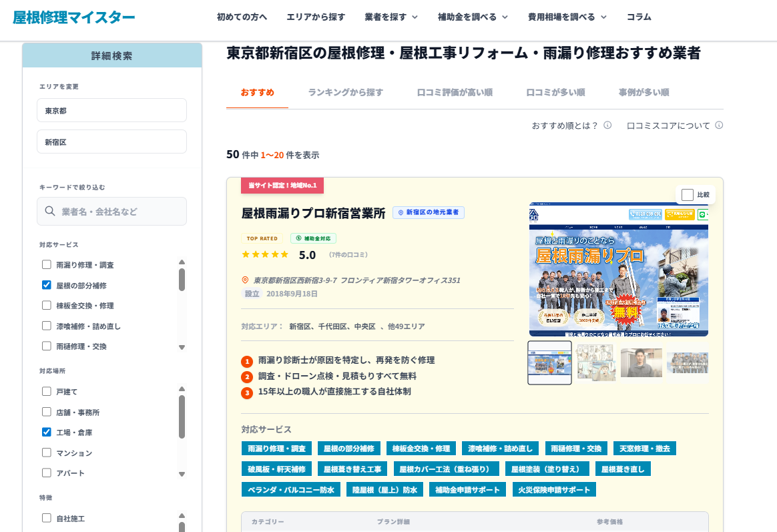
Task: Click the 屋根カバー工法（重ね張り） service tag
Action: [x=447, y=469]
